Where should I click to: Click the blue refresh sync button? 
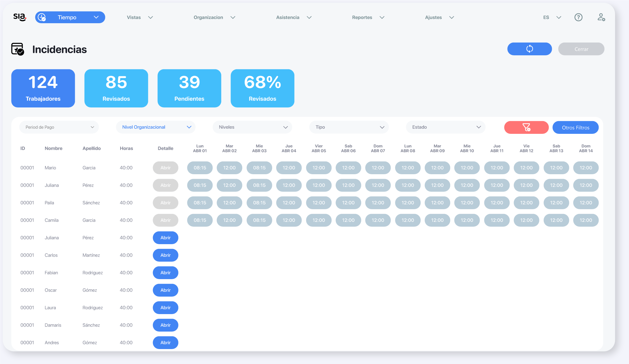click(529, 49)
